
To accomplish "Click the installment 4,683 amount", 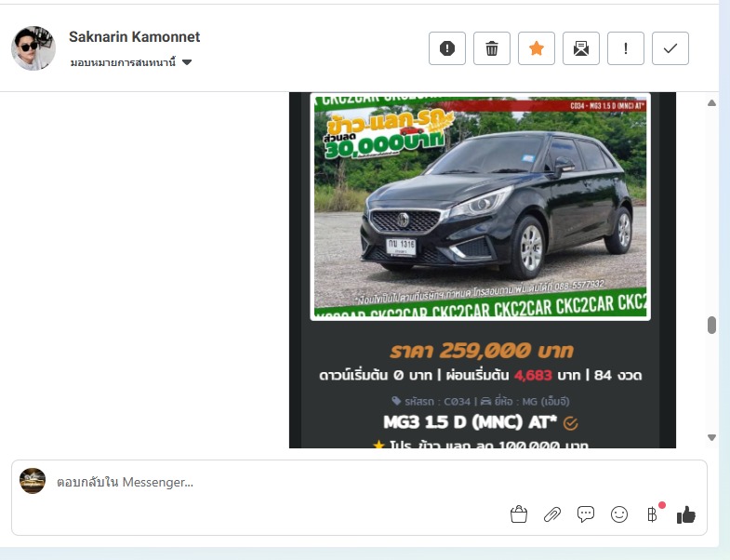I will tap(533, 375).
